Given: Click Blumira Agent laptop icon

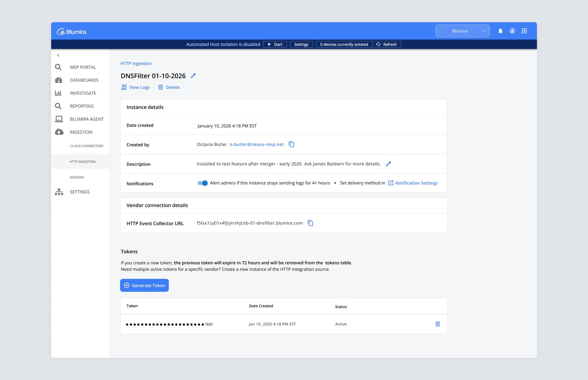Looking at the screenshot, I should [59, 119].
